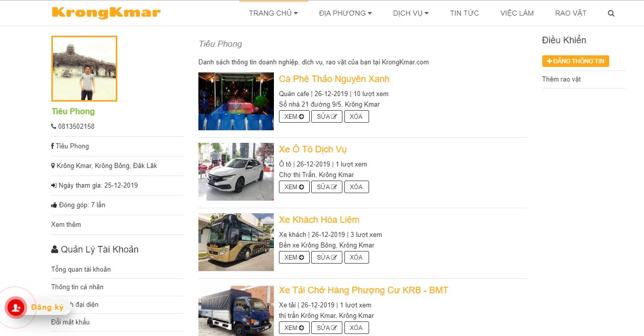Delete Xe Khách Hòa Liêm listing with XÓA
This screenshot has height=336, width=644.
pos(356,257)
